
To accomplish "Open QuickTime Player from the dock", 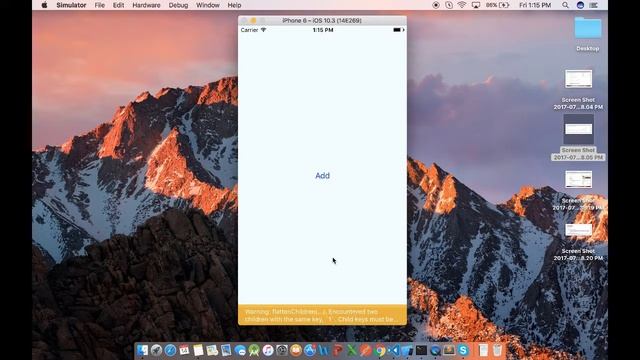I will [435, 350].
